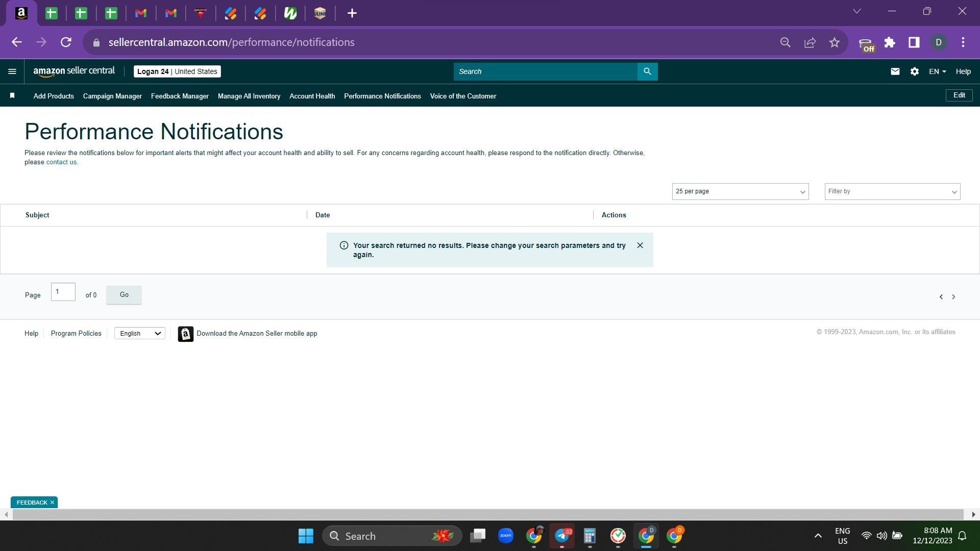Open the Filter by dropdown
Image resolution: width=980 pixels, height=551 pixels.
(892, 191)
